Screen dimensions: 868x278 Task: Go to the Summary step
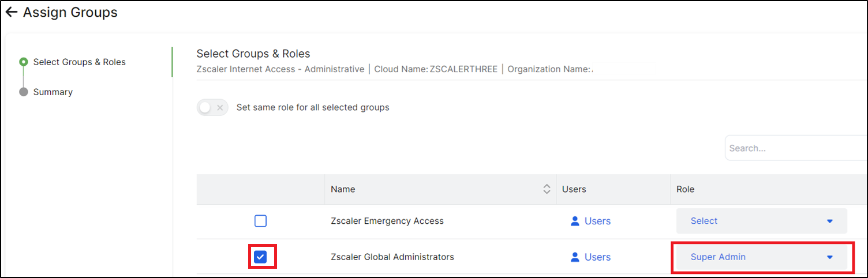click(x=53, y=92)
